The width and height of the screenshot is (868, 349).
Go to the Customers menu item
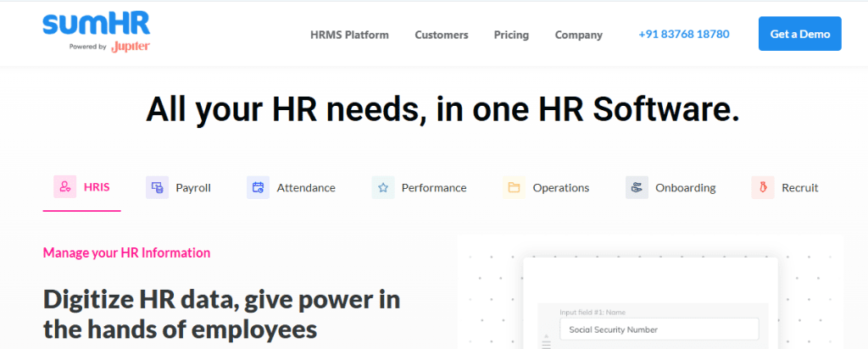[441, 35]
